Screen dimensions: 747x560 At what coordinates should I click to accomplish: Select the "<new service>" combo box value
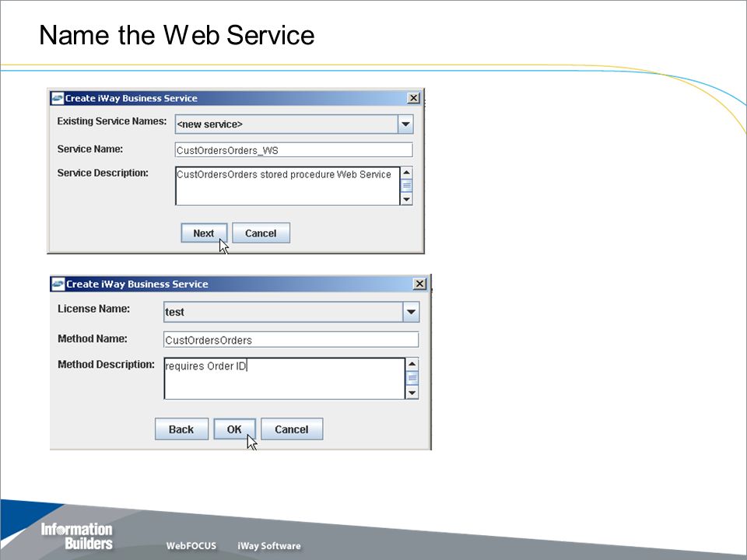pyautogui.click(x=209, y=124)
